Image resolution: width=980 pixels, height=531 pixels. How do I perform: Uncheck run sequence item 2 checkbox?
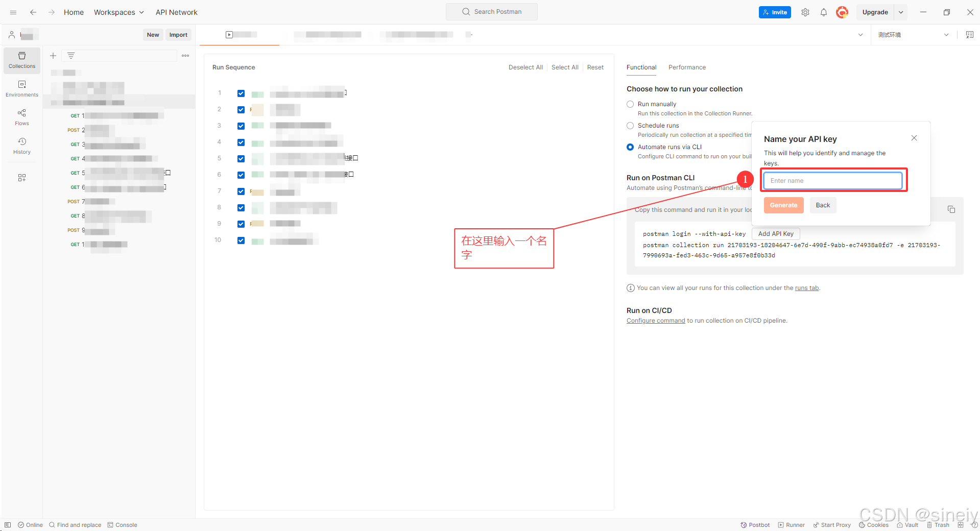point(241,110)
